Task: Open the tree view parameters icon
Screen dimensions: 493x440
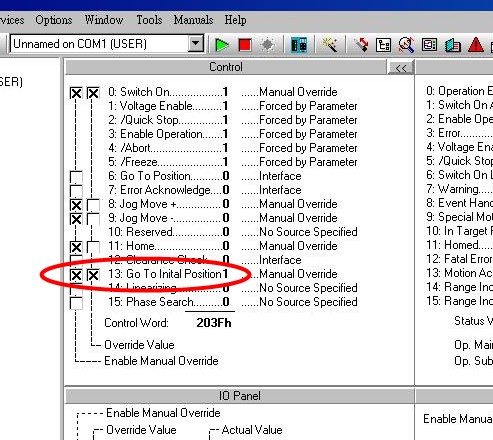Action: point(383,45)
